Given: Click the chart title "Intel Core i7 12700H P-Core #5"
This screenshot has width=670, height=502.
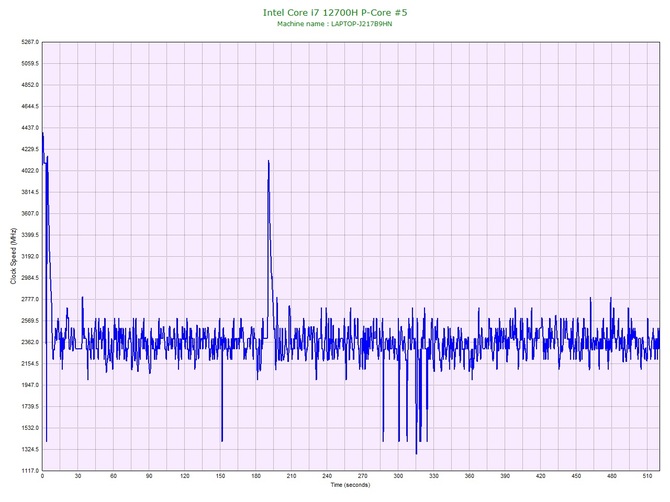Looking at the screenshot, I should point(335,12).
